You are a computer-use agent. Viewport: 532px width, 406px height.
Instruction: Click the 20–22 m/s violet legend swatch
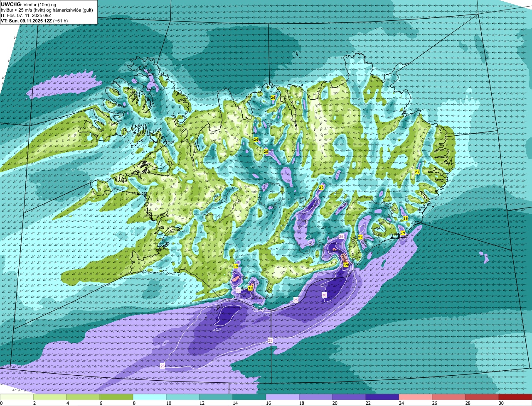coord(349,397)
